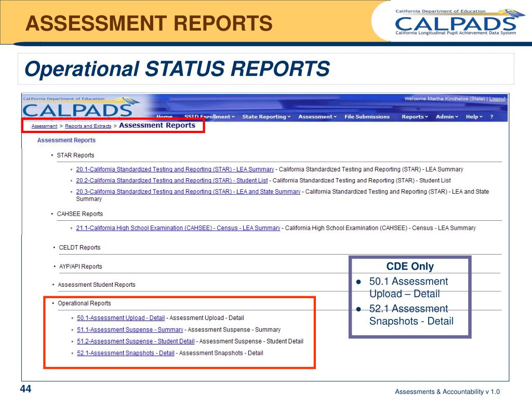
Task: Click the Assessment breadcrumb link
Action: coord(44,126)
